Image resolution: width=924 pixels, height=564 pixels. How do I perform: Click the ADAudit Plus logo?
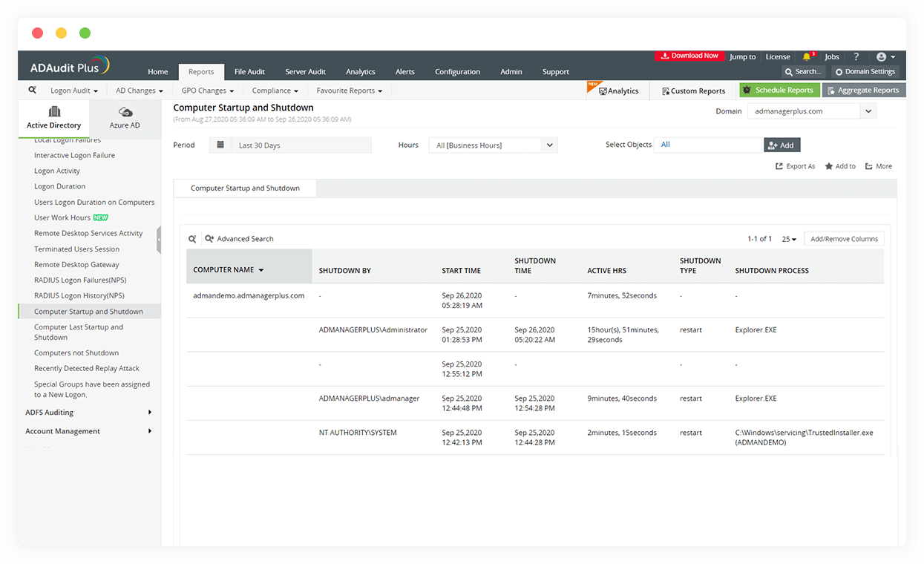(x=70, y=67)
